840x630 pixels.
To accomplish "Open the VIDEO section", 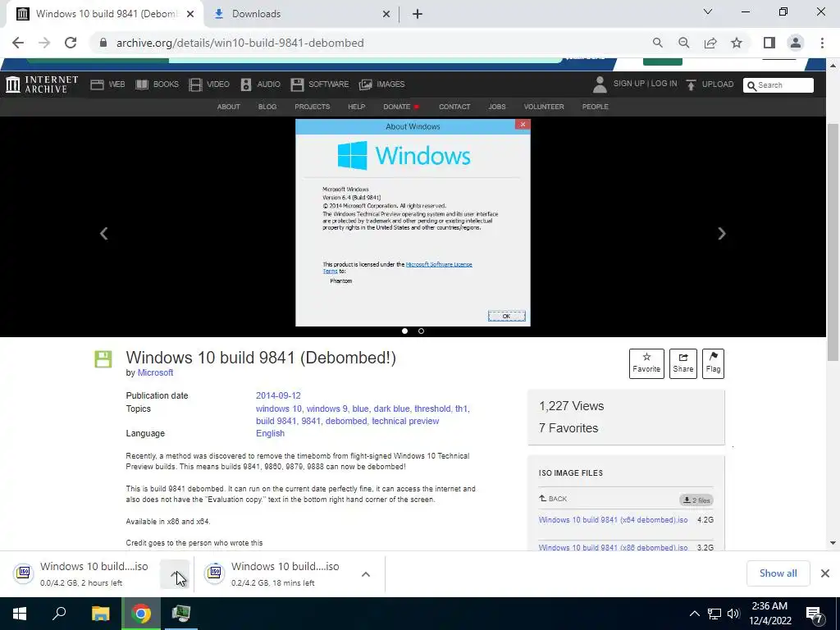I will coord(209,84).
